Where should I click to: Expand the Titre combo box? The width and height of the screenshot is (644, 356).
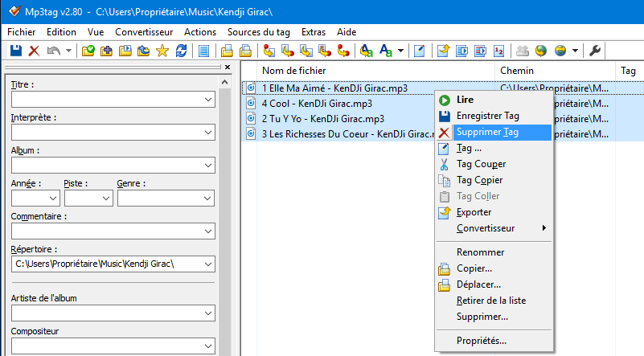(207, 100)
